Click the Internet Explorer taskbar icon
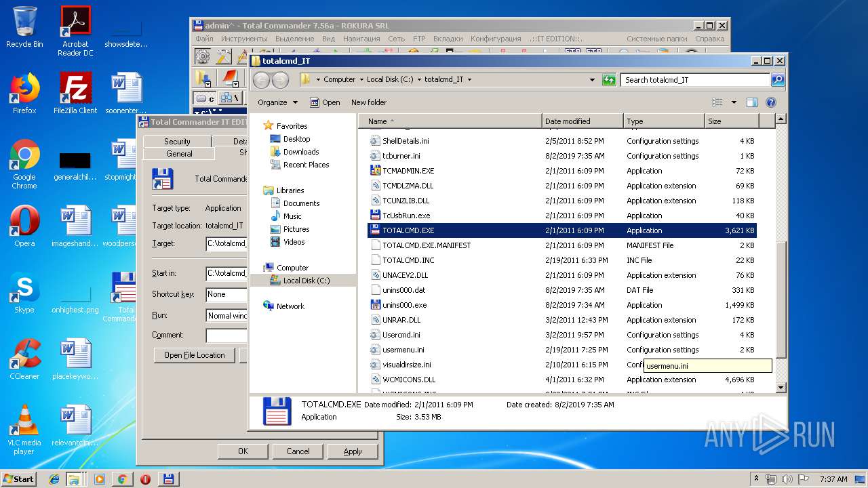The width and height of the screenshot is (868, 488). tap(54, 479)
